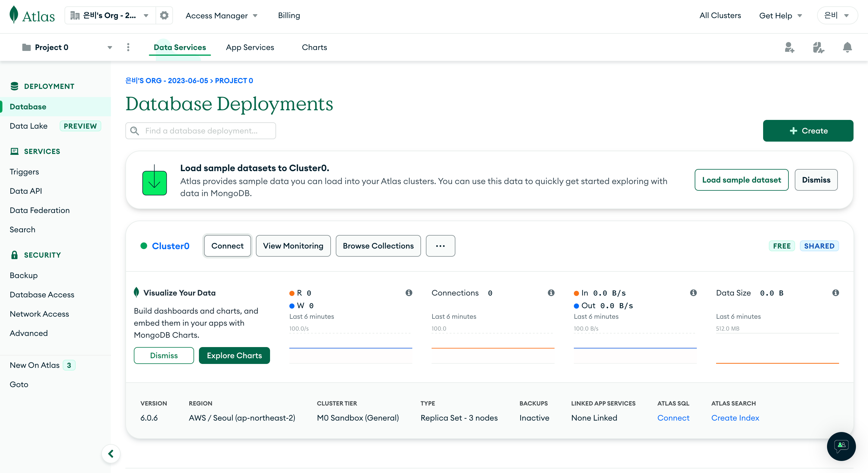Open organization settings gear icon
This screenshot has height=473, width=868.
pos(164,15)
